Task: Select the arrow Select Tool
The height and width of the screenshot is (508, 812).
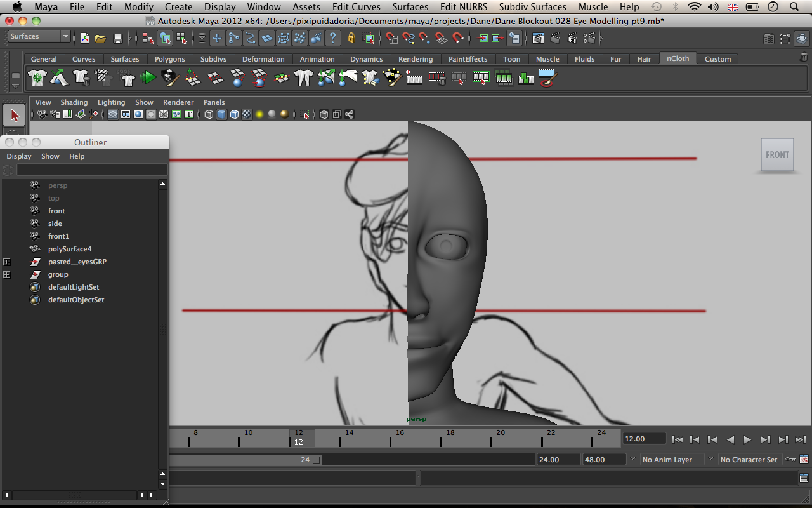Action: click(x=15, y=116)
